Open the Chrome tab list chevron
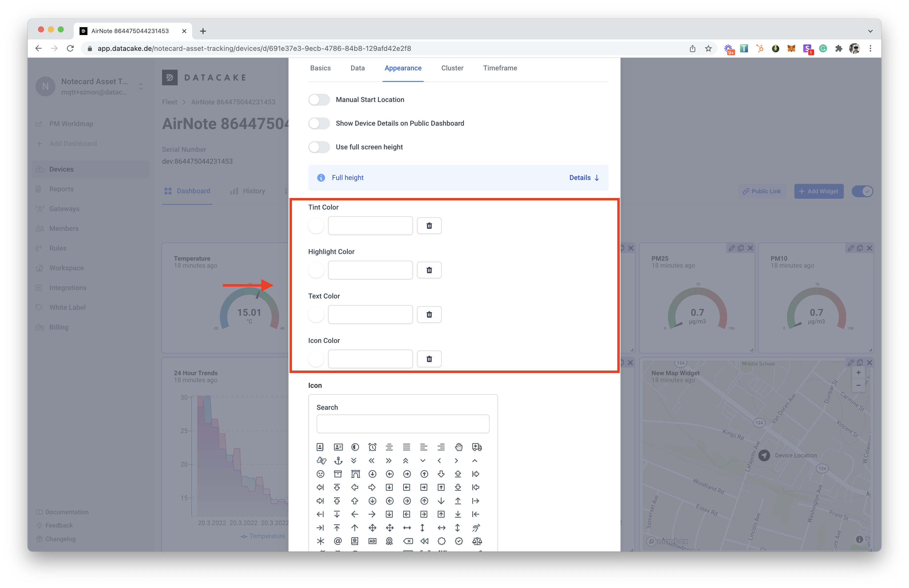The image size is (909, 588). (870, 31)
